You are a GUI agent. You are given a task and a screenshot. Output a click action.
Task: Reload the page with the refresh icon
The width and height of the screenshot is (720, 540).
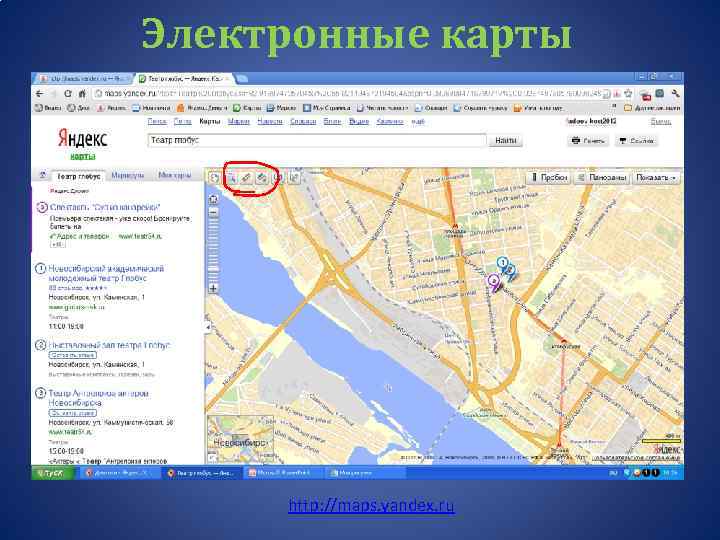[68, 94]
